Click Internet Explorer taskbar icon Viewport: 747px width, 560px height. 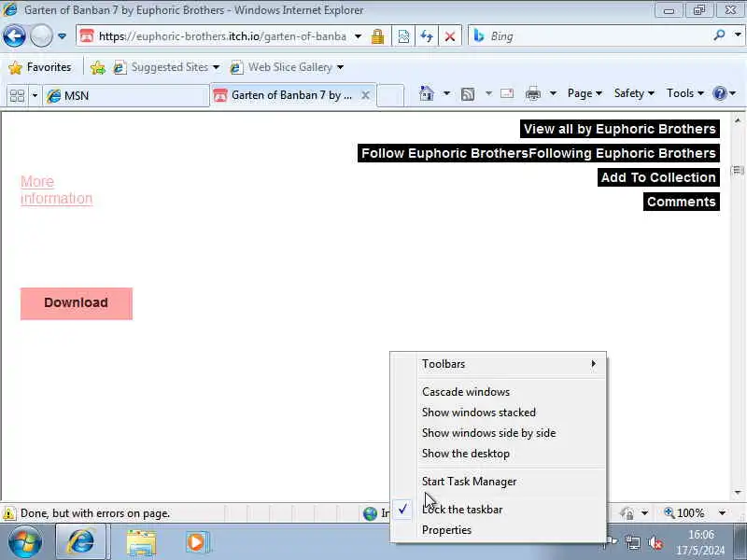pyautogui.click(x=81, y=542)
